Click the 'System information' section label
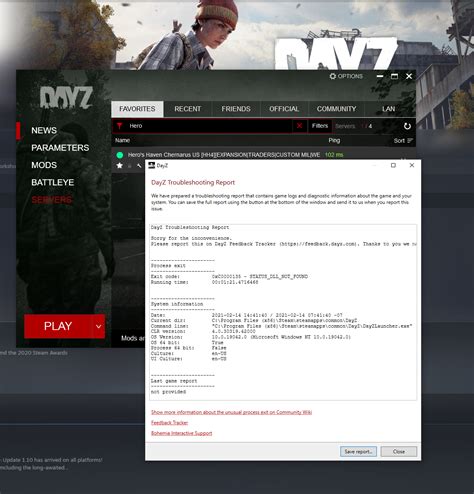The width and height of the screenshot is (474, 494). [x=177, y=304]
